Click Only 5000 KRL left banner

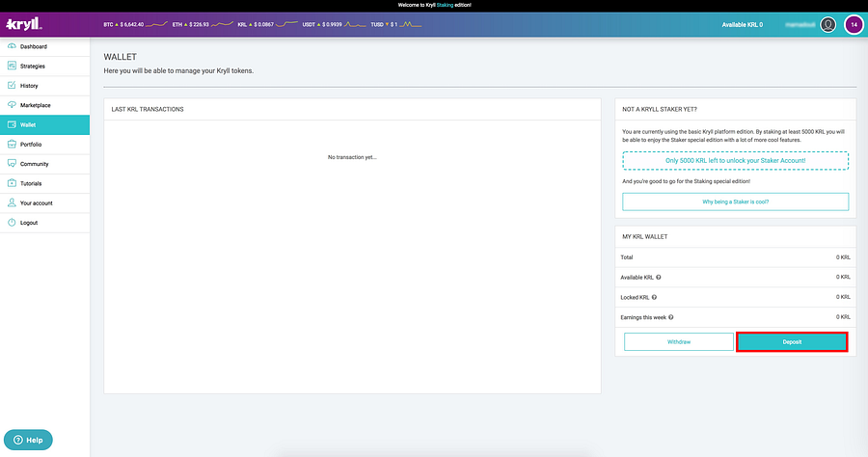click(x=735, y=160)
